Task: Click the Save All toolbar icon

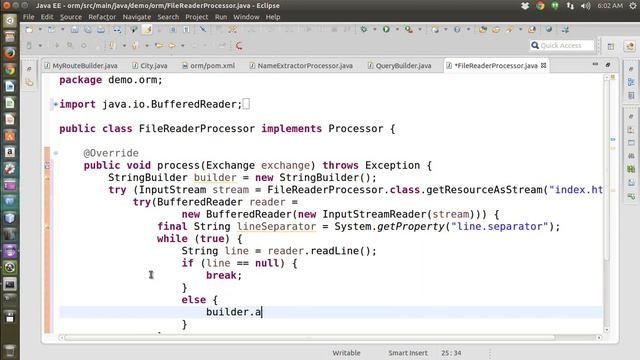Action: click(x=87, y=29)
